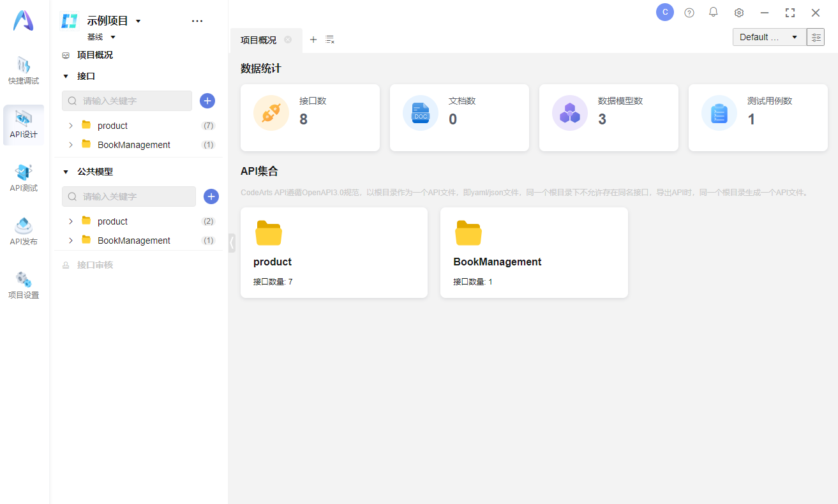Screen dimensions: 838x504
Task: Click the environment settings sliders icon
Action: click(815, 38)
